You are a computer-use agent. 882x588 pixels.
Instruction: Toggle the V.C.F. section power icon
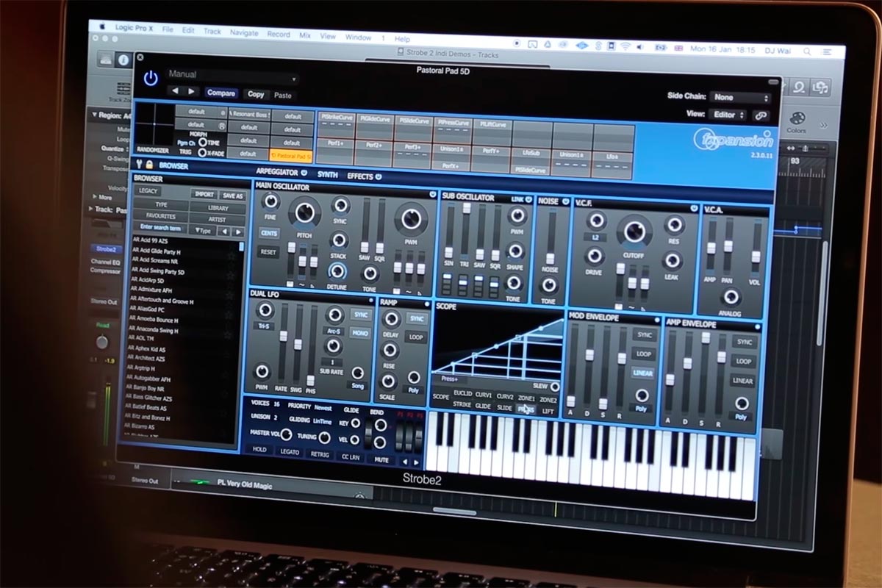(693, 209)
